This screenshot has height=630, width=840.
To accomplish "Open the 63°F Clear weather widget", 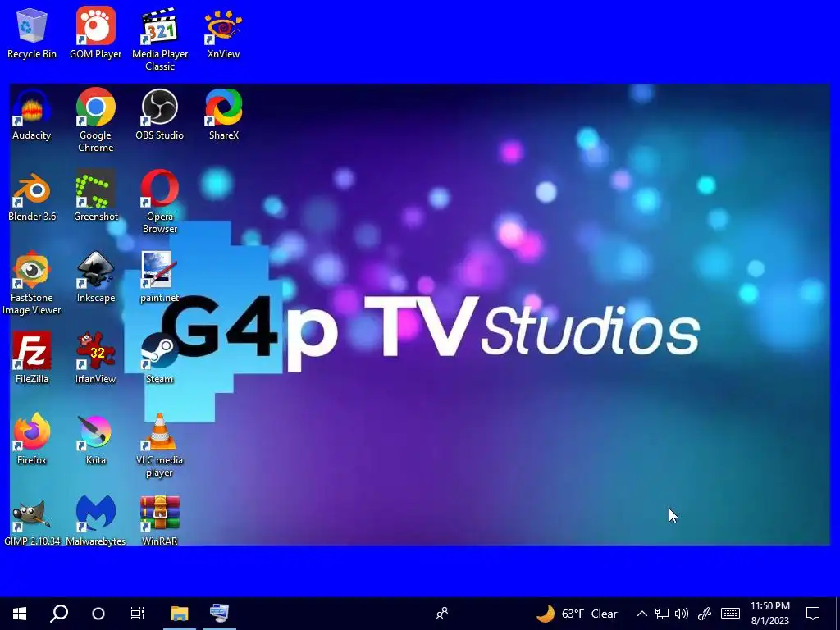I will [577, 614].
